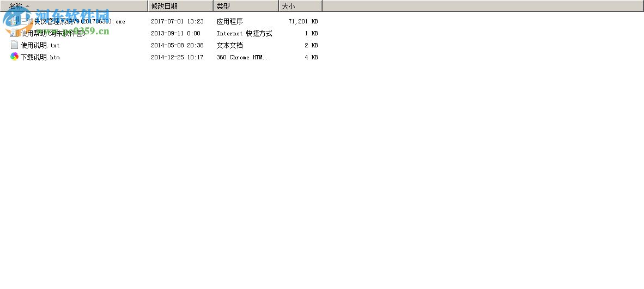Sort files by 类型 column header
Viewport: 644px width, 289px height.
[246, 6]
